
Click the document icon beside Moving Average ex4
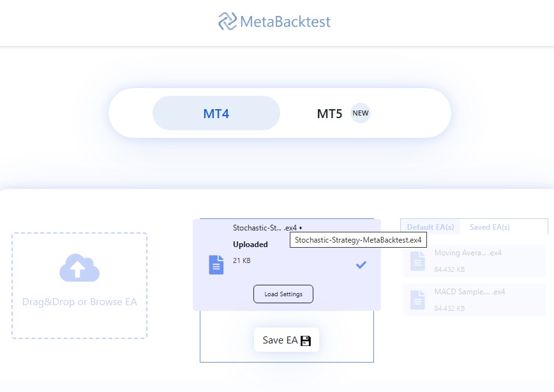(x=417, y=260)
